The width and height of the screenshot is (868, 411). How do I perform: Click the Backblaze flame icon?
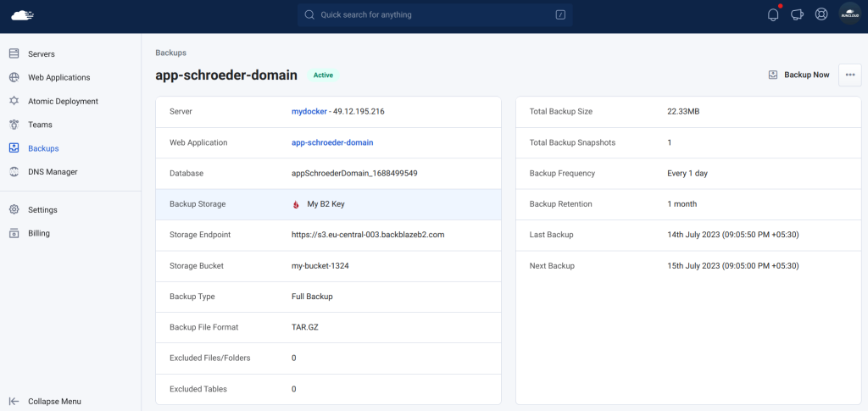point(296,204)
